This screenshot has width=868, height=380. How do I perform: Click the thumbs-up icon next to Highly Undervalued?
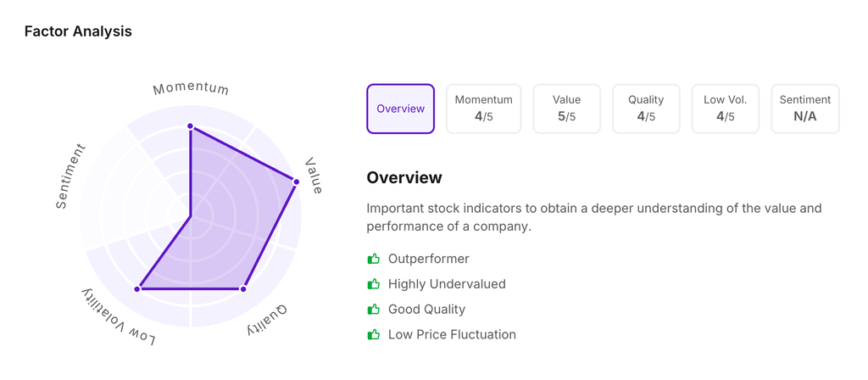[x=373, y=284]
